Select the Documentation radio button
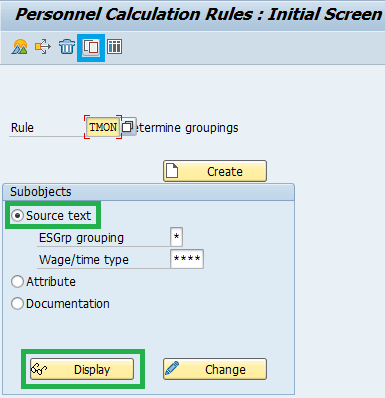Viewport: 385px width, 398px height. (x=17, y=304)
